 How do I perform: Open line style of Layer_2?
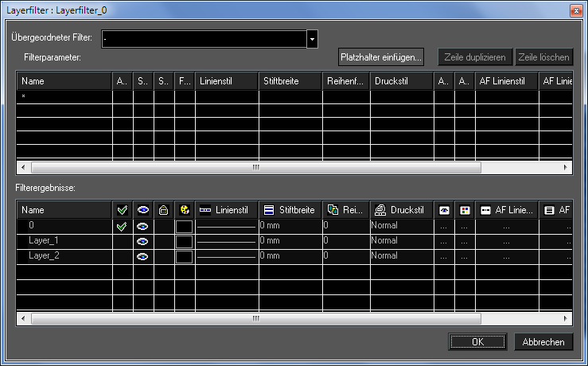click(227, 257)
